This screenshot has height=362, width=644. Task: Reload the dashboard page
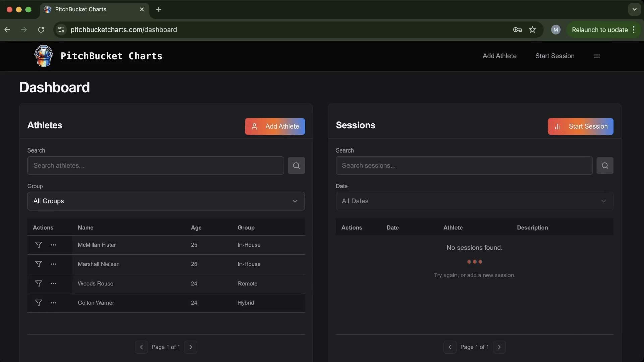[x=41, y=29]
